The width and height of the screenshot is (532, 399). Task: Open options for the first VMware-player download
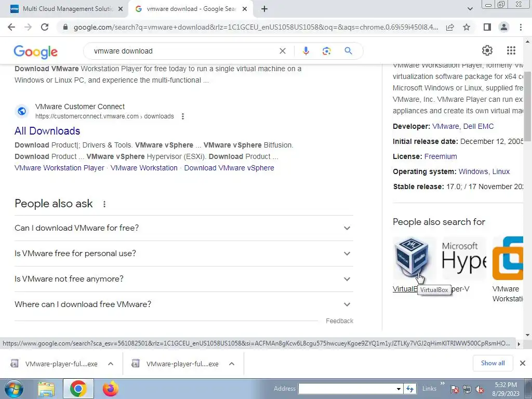tap(111, 364)
